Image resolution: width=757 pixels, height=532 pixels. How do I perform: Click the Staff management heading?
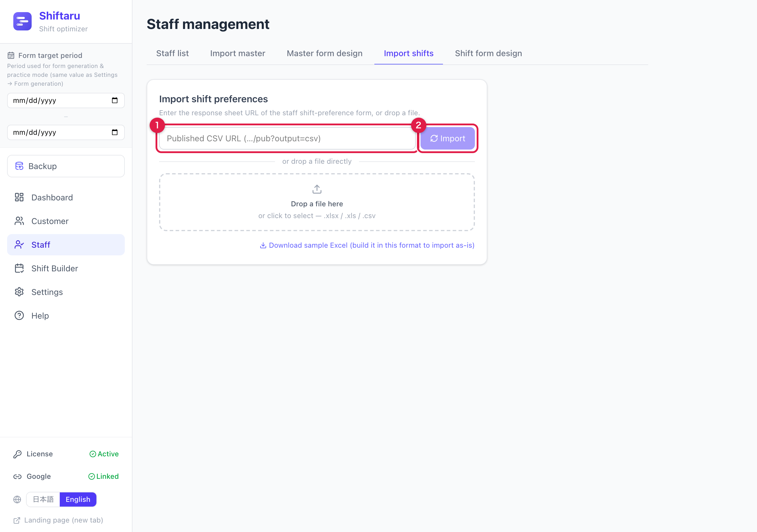coord(208,24)
